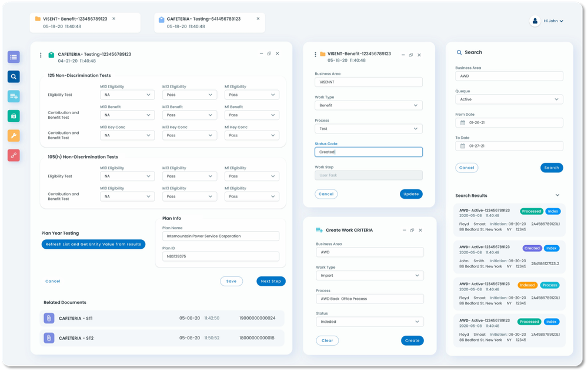Click the pop-out icon on the VISENT-Benefit window
588x371 pixels.
[x=410, y=54]
